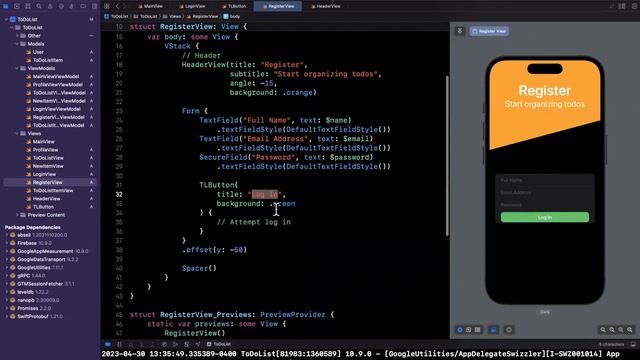
Task: Open the Find navigator magnifier icon
Action: (39, 6)
